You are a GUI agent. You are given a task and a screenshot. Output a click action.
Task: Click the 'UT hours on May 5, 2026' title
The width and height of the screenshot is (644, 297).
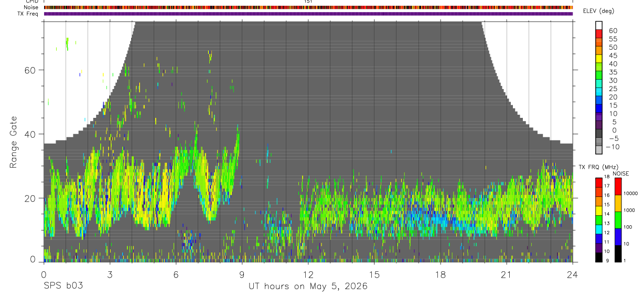pyautogui.click(x=308, y=287)
